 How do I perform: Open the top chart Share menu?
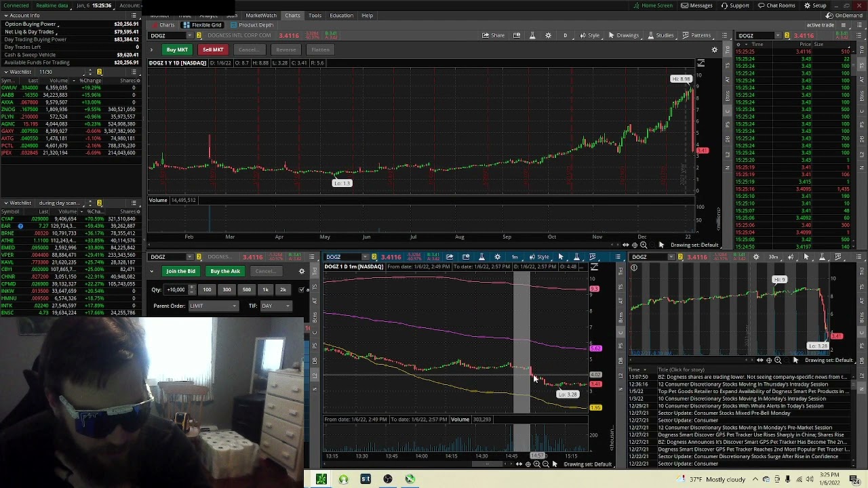(x=493, y=35)
